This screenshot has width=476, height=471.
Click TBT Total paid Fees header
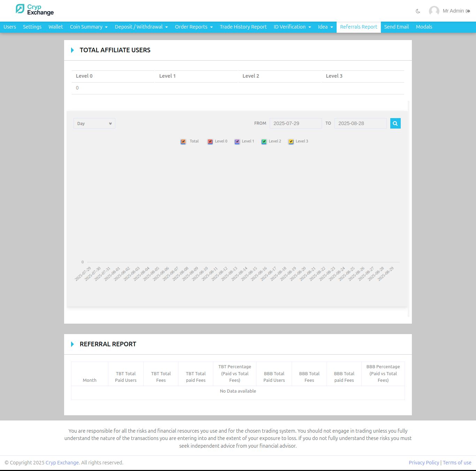point(196,374)
